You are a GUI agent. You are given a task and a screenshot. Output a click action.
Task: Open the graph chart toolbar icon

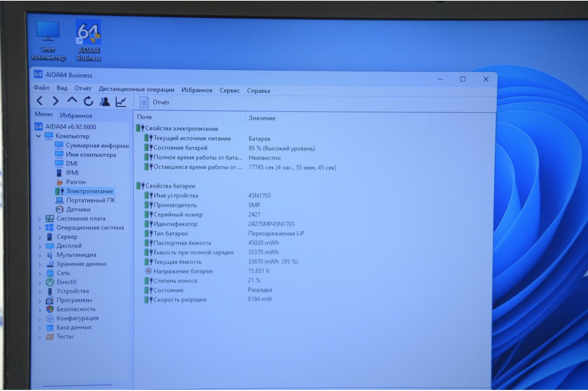(x=121, y=102)
